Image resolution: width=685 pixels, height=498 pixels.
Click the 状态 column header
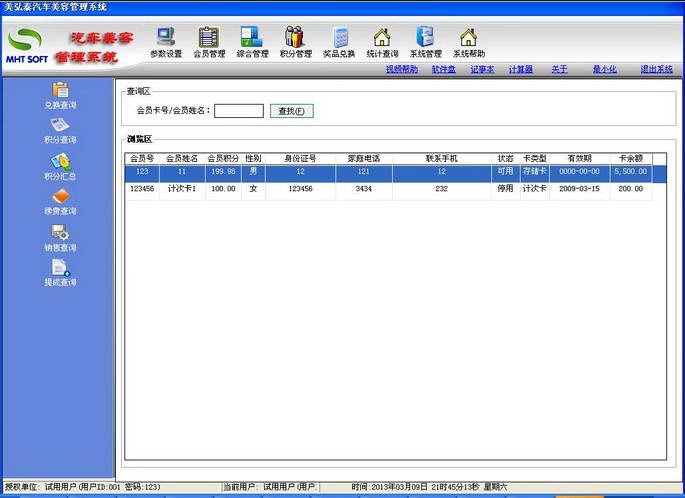[x=505, y=159]
